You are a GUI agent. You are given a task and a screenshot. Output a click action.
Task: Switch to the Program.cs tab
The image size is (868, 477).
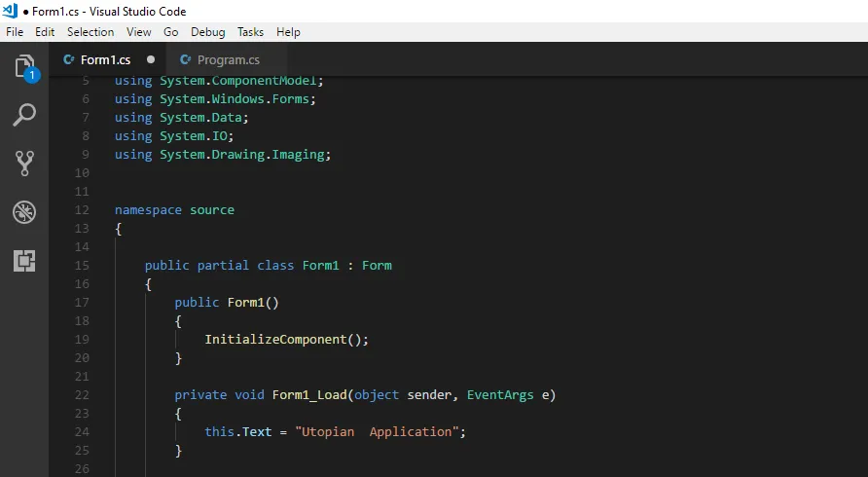tap(228, 59)
